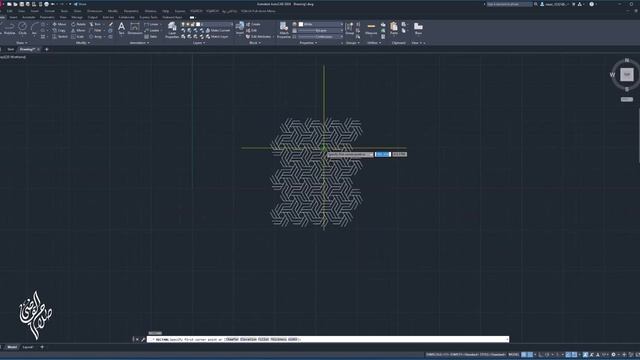The image size is (640, 360).
Task: Expand the Annotation panel
Action: click(x=139, y=43)
